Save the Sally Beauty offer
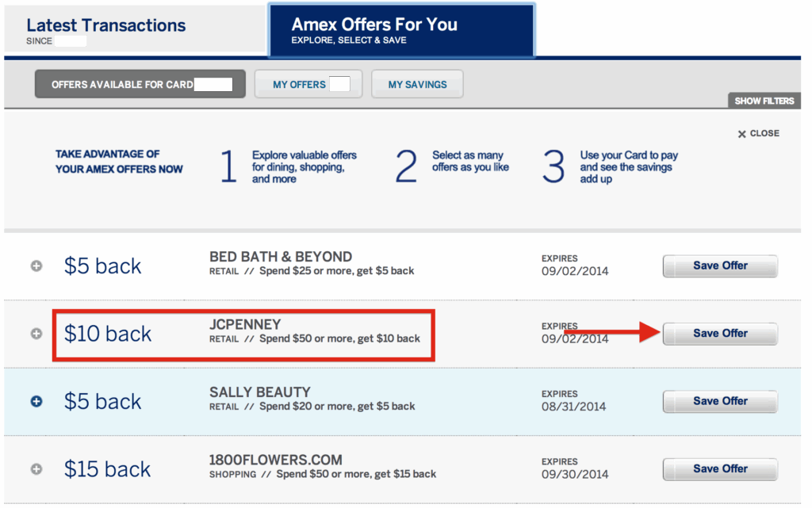This screenshot has width=812, height=508. (x=720, y=402)
